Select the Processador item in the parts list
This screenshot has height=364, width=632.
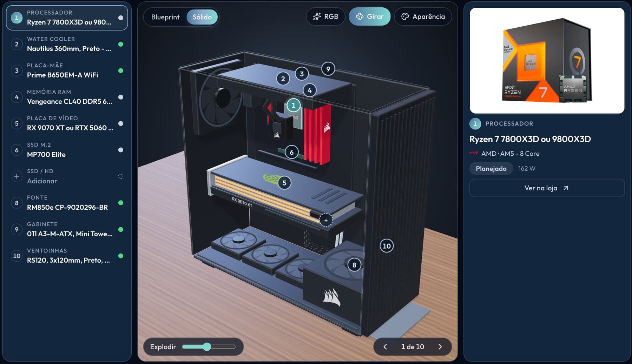pyautogui.click(x=67, y=18)
